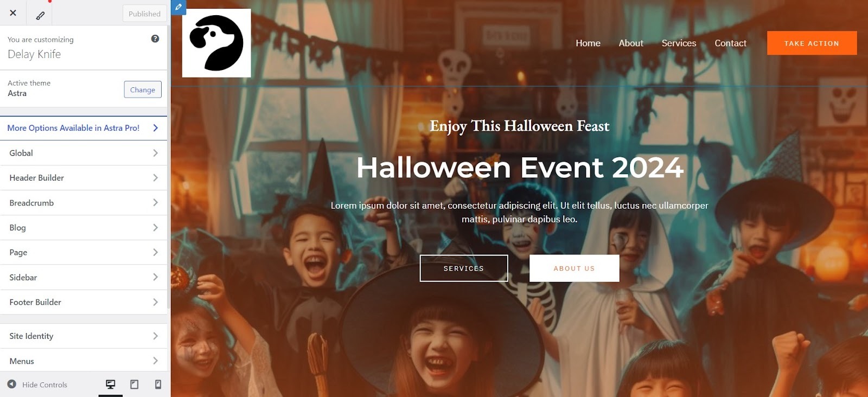Click the Published button
This screenshot has width=868, height=397.
[x=144, y=14]
